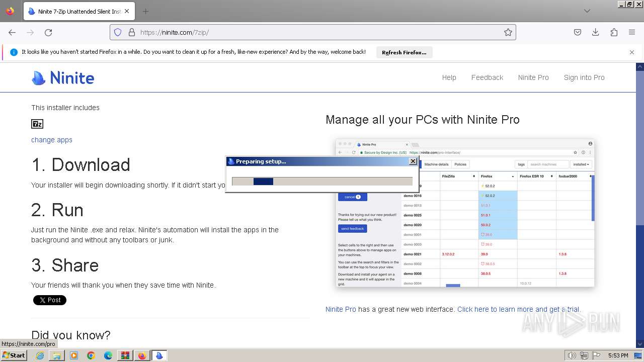The width and height of the screenshot is (644, 362).
Task: Open WinRAR from taskbar
Action: coord(125,355)
